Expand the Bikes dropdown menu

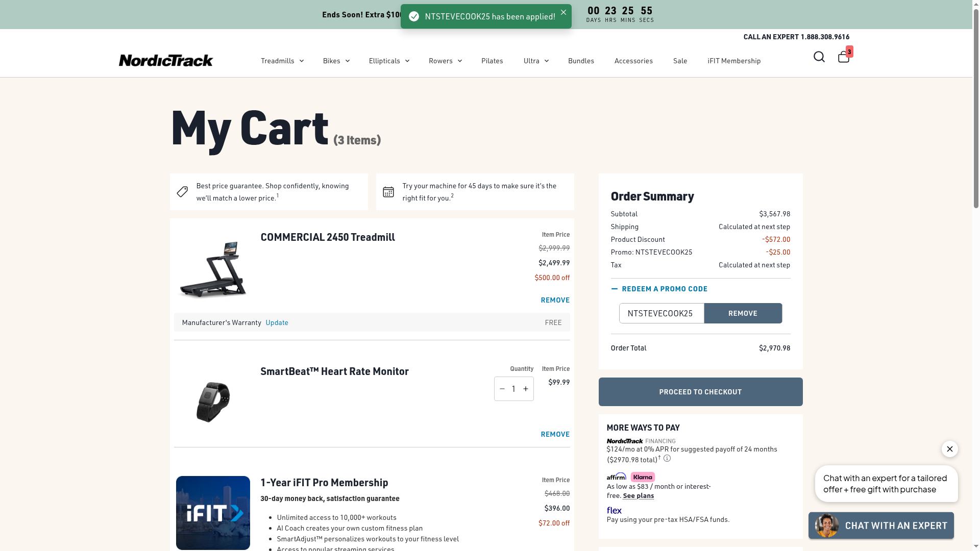tap(336, 61)
